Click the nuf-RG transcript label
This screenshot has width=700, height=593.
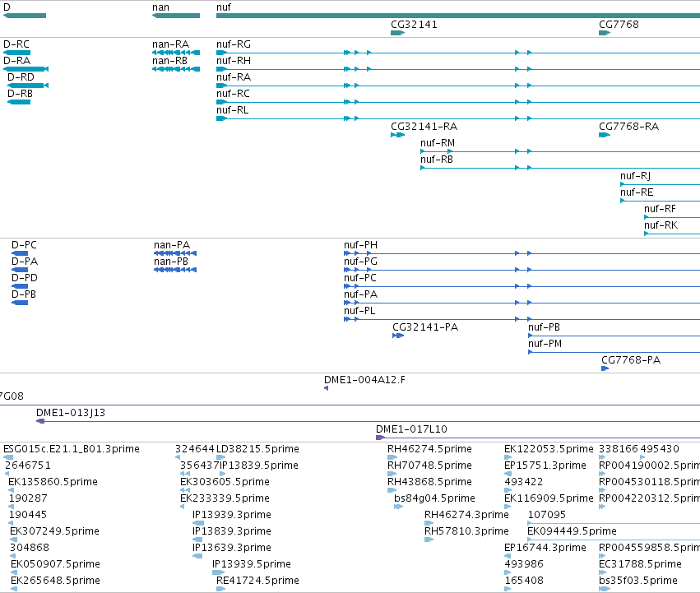coord(234,44)
